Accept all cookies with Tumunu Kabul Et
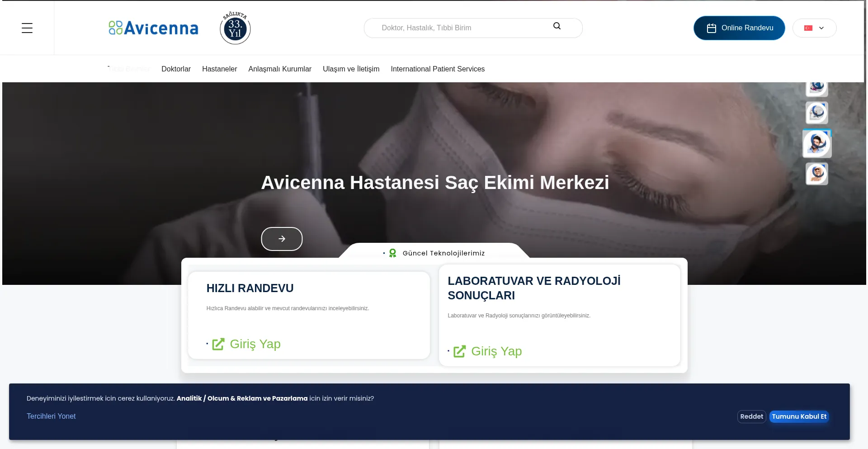This screenshot has height=449, width=868. click(x=799, y=416)
